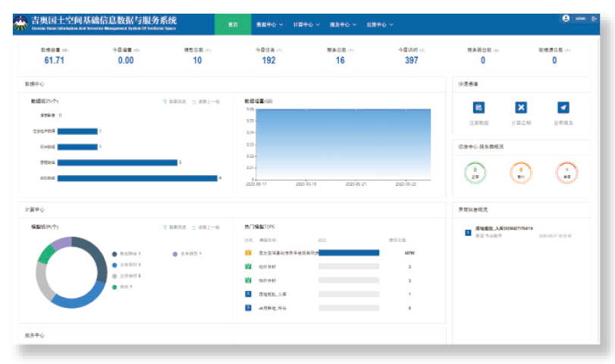Click the green normal server status circle
Image resolution: width=615 pixels, height=364 pixels.
coord(475,173)
